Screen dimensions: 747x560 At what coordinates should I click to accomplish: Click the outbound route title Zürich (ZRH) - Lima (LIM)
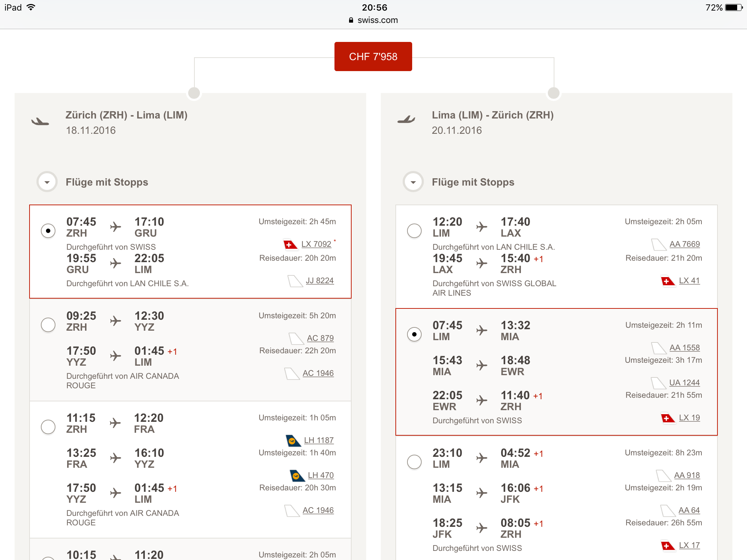coord(127,115)
